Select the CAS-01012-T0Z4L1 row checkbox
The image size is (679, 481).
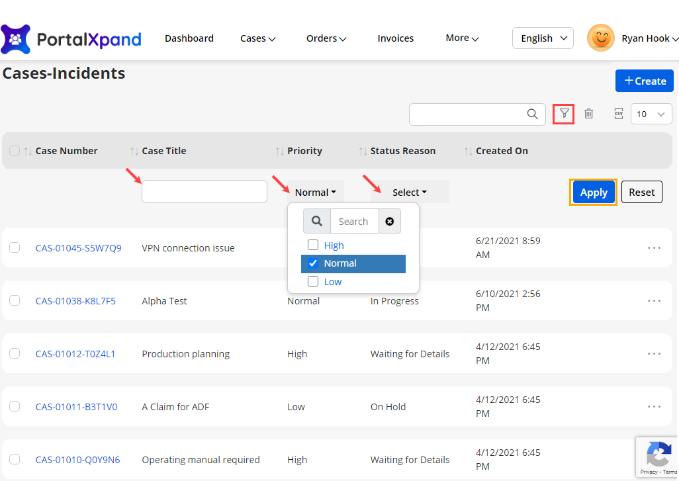(15, 353)
